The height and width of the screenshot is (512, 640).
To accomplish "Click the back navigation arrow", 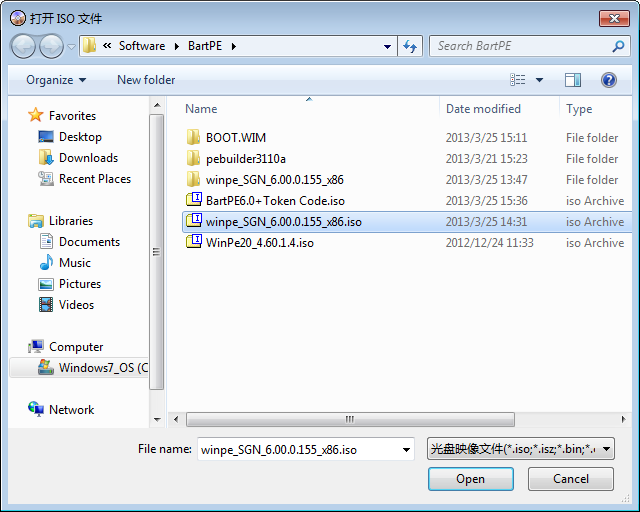I will click(24, 46).
